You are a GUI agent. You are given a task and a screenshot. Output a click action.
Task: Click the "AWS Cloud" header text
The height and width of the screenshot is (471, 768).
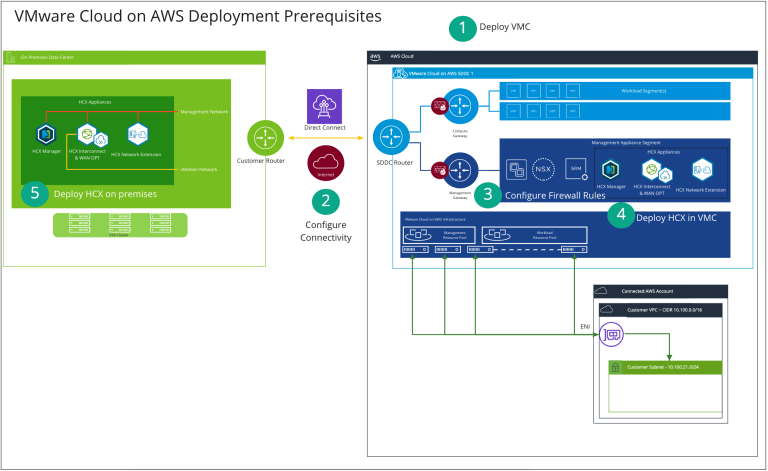click(402, 56)
